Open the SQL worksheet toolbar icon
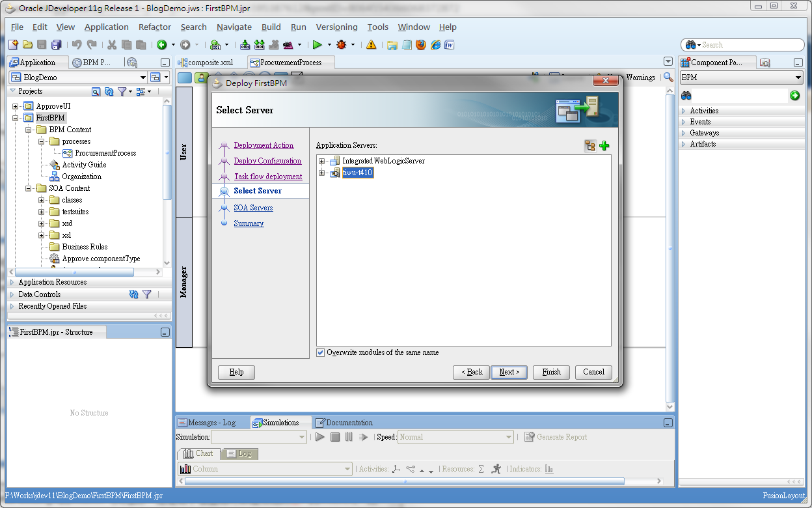 [215, 45]
